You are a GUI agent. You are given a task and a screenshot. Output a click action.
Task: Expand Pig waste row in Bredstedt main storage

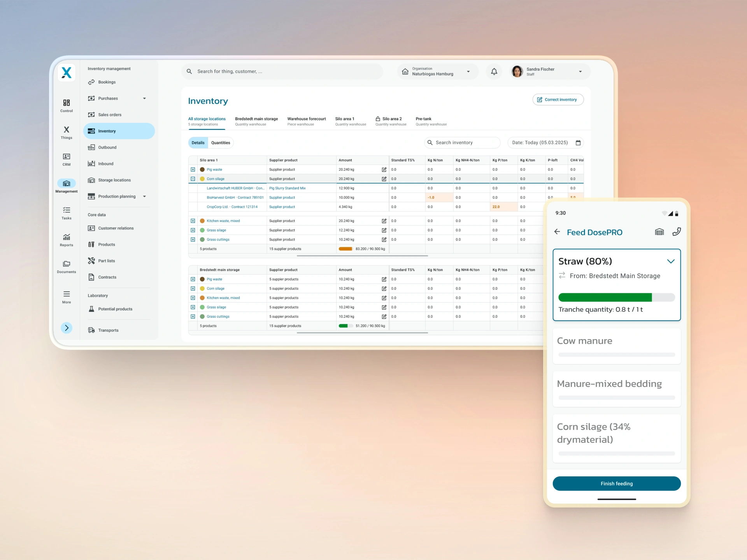[193, 279]
